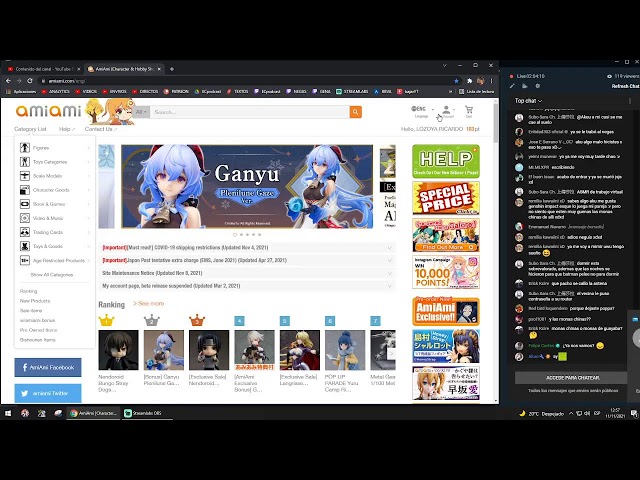Click the amiami.com address bar
Screen dimensions: 640x480
[x=245, y=81]
